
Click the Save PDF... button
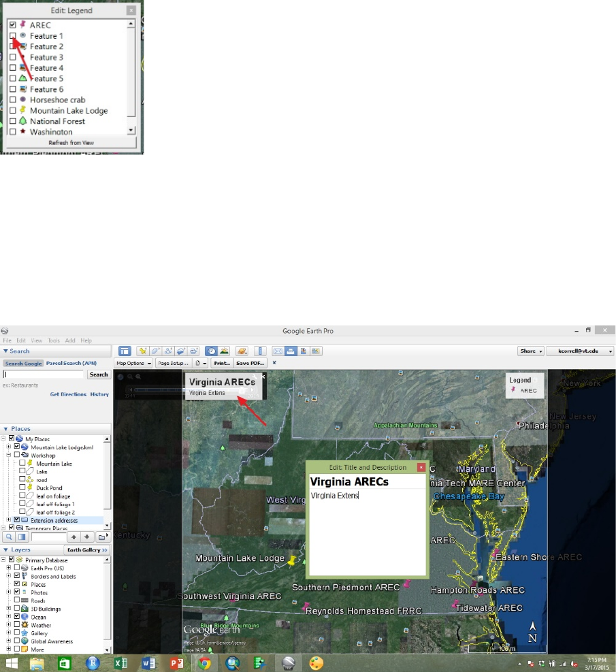(x=250, y=363)
